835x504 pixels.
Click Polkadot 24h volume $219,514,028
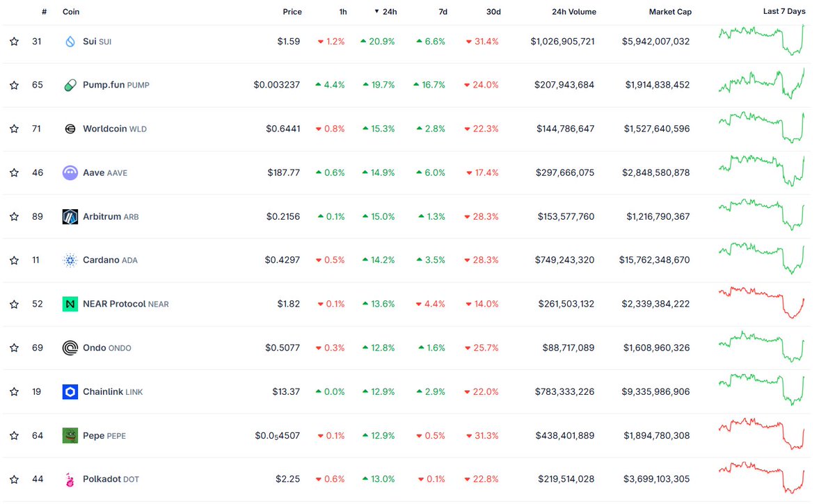[x=566, y=479]
